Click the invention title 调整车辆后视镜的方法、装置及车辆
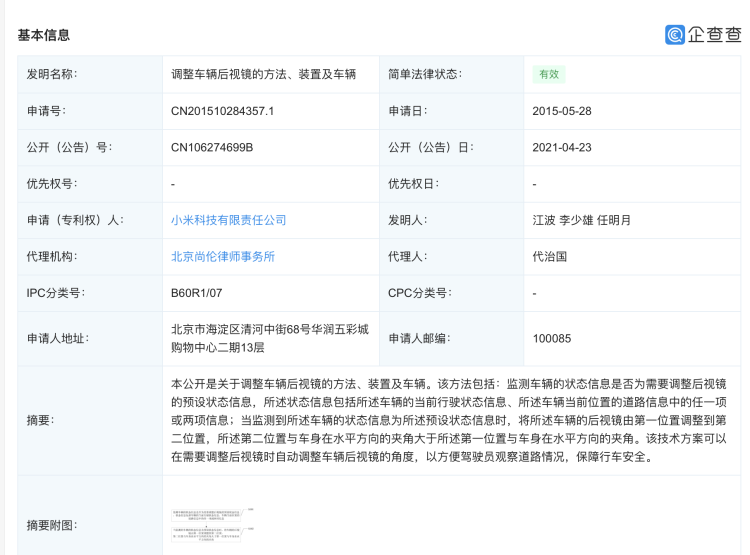Viewport: 750px width, 555px height. 264,74
